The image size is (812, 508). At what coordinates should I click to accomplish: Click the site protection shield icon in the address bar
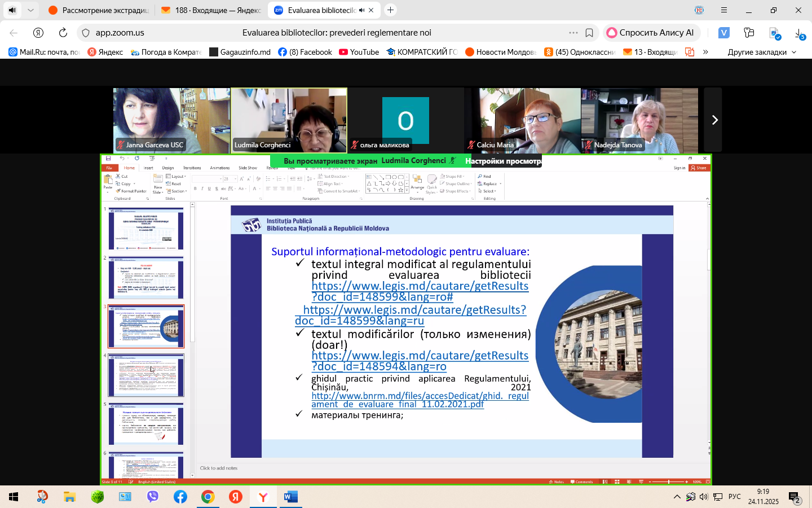coord(86,33)
